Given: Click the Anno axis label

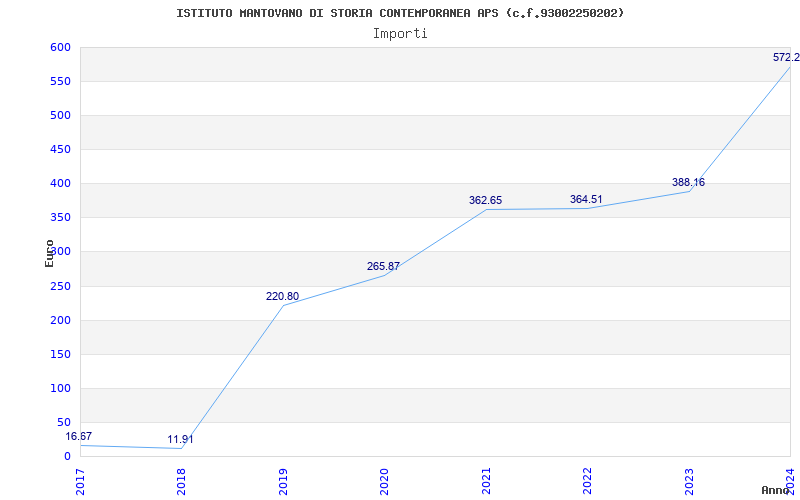Looking at the screenshot, I should point(775,490).
